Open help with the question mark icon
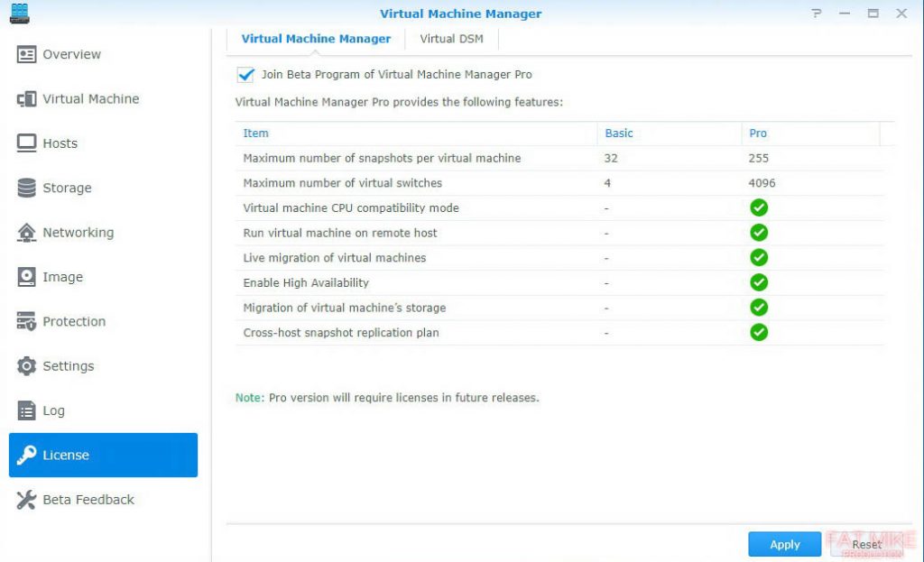This screenshot has height=562, width=924. 816,13
